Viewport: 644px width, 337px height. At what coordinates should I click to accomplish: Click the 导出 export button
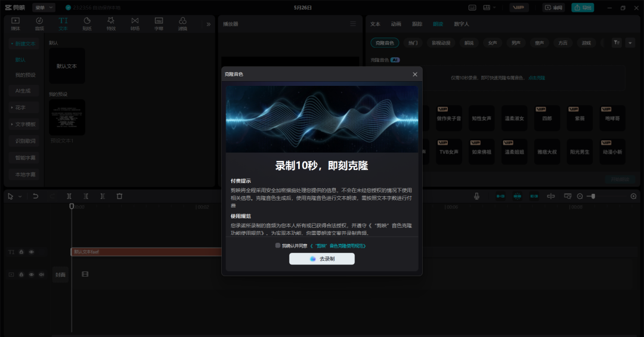tap(583, 7)
